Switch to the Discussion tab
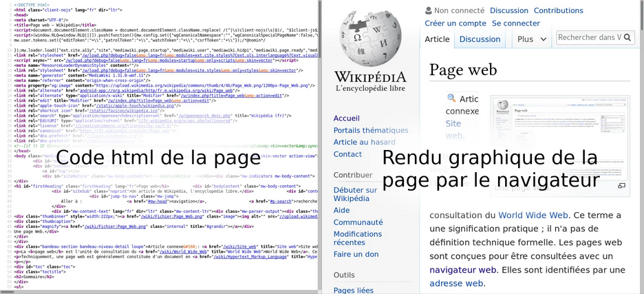 pyautogui.click(x=480, y=39)
